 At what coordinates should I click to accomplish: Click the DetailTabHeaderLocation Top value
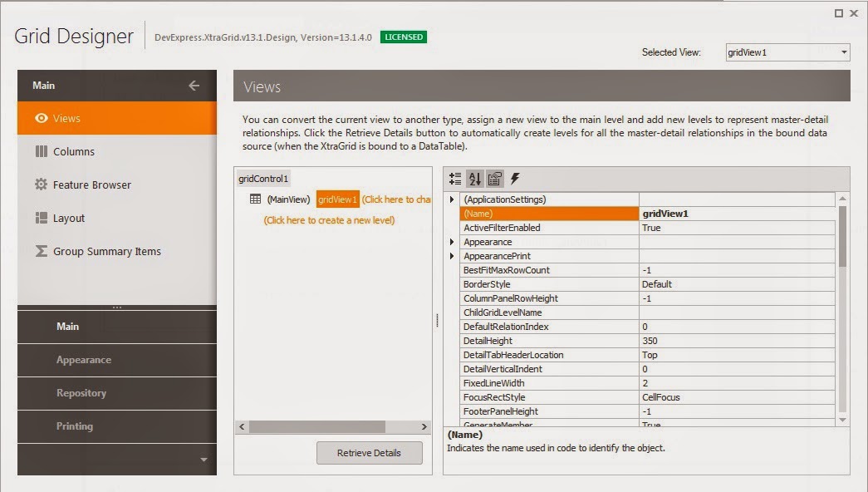coord(737,355)
